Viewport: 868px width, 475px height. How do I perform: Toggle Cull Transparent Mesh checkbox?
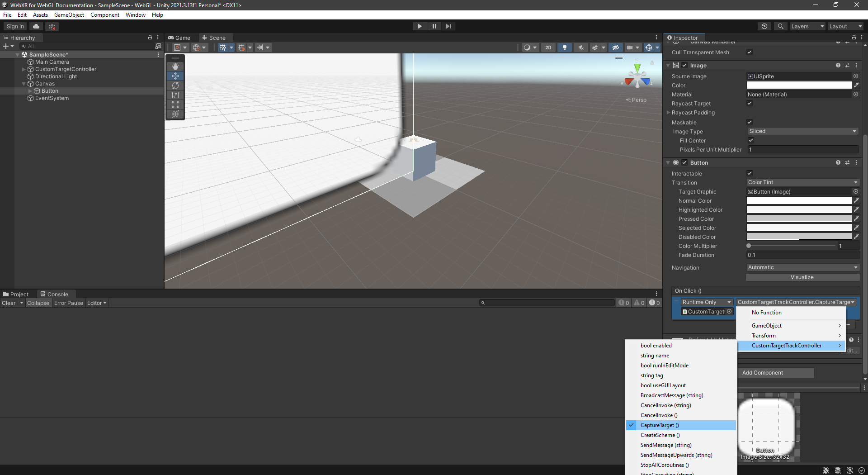point(750,52)
